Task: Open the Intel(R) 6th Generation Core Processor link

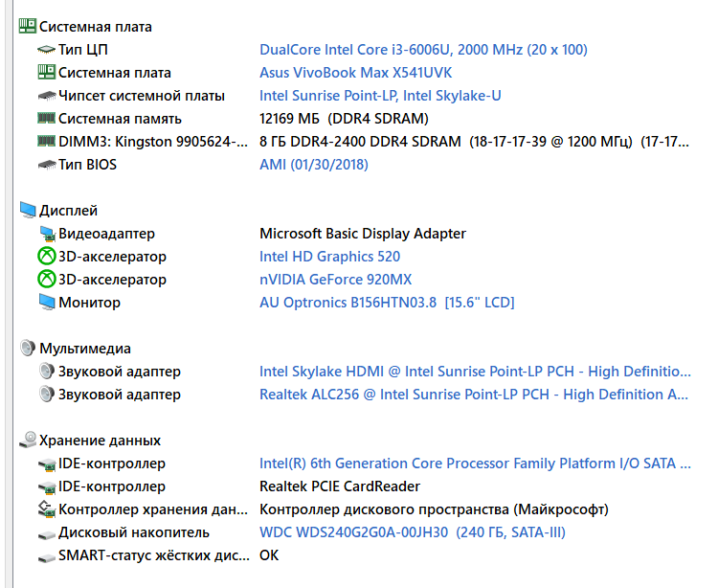Action: point(475,463)
